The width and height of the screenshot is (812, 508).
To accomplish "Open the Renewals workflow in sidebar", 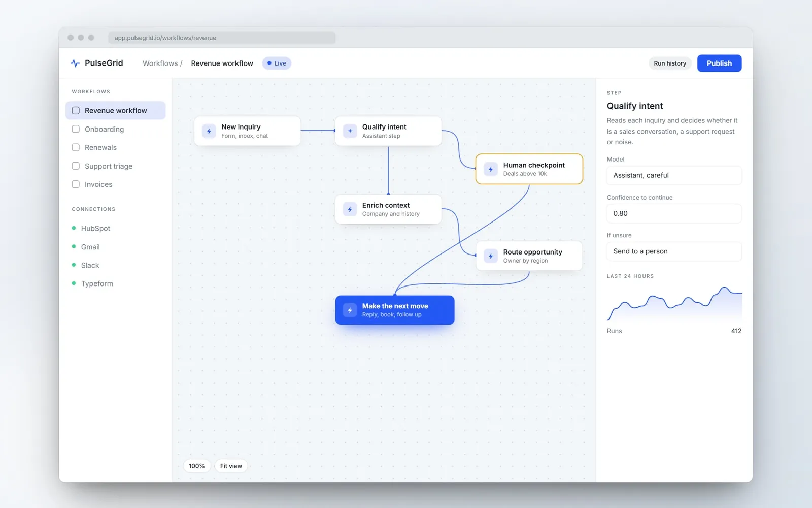I will point(115,147).
